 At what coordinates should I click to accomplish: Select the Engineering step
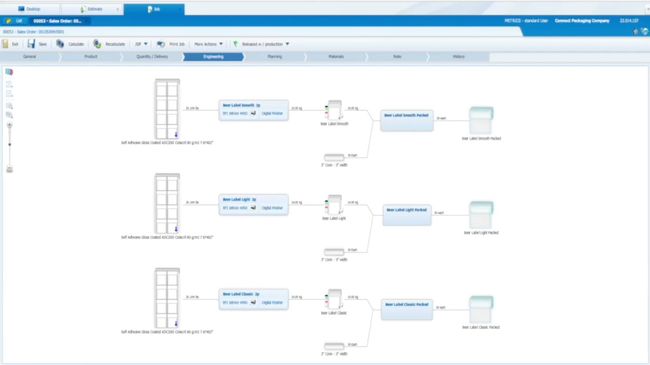[213, 56]
